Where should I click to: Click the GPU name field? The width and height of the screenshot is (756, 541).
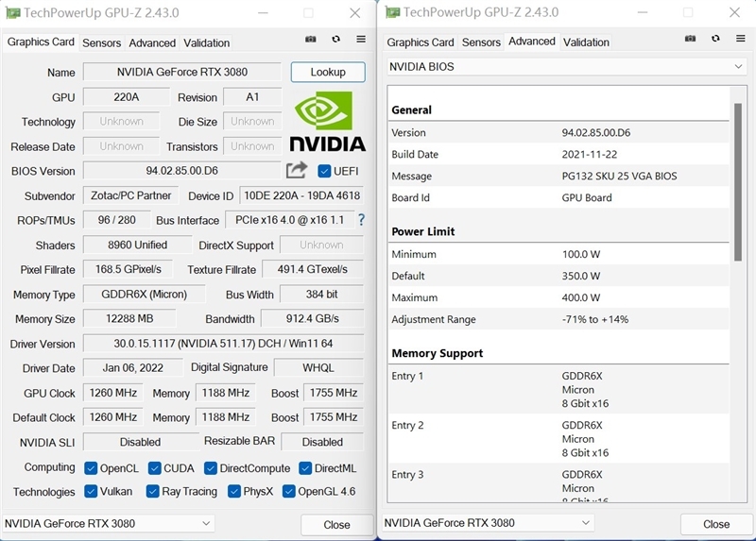click(x=181, y=72)
